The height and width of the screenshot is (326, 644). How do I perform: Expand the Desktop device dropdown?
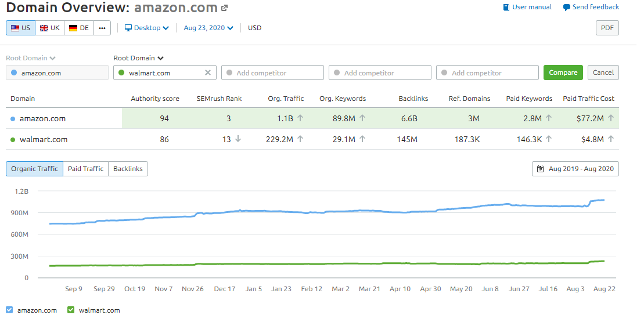147,28
